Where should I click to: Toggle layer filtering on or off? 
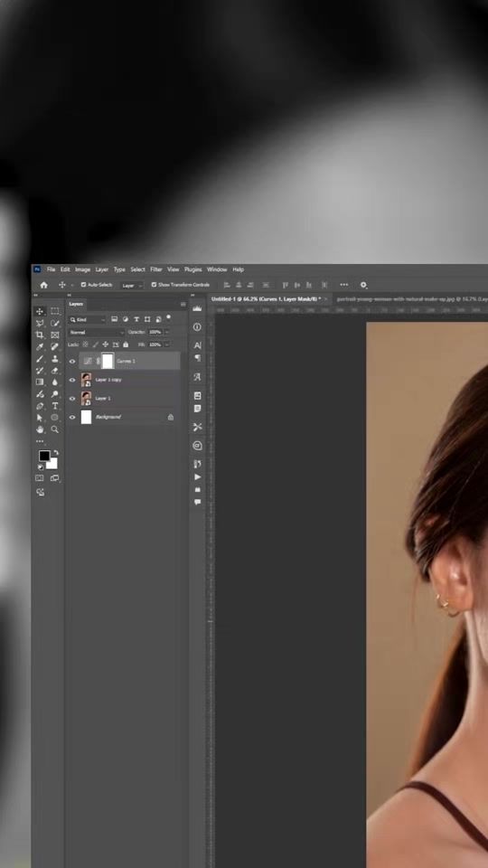tap(169, 317)
